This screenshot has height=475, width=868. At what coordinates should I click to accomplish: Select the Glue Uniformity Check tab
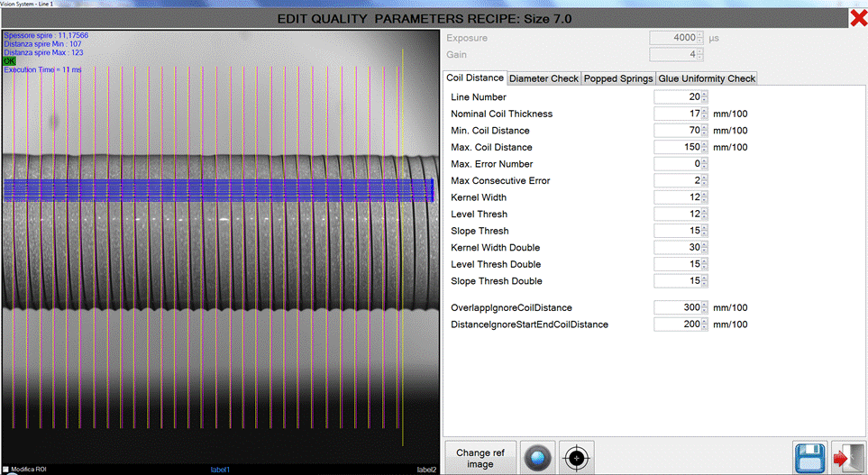(x=707, y=78)
